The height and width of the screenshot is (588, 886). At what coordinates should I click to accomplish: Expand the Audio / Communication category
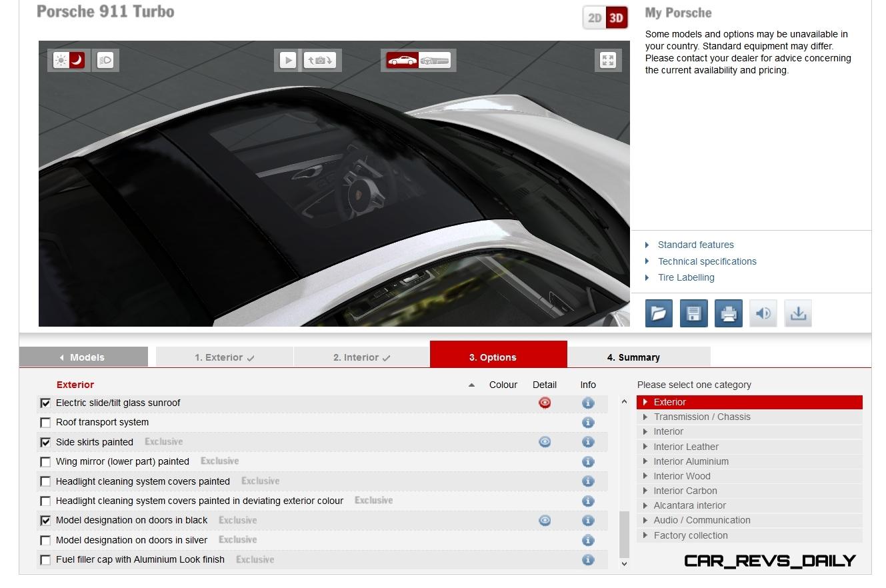(x=749, y=520)
